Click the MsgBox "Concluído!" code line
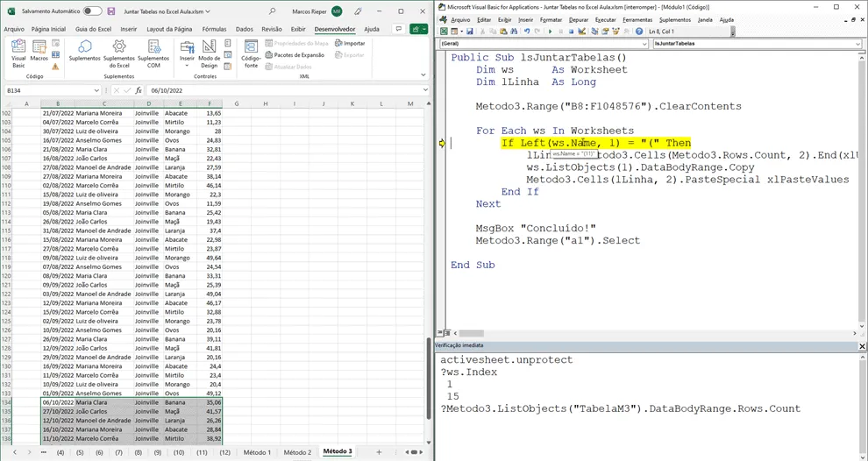Viewport: 868px width, 461px height. pyautogui.click(x=536, y=228)
